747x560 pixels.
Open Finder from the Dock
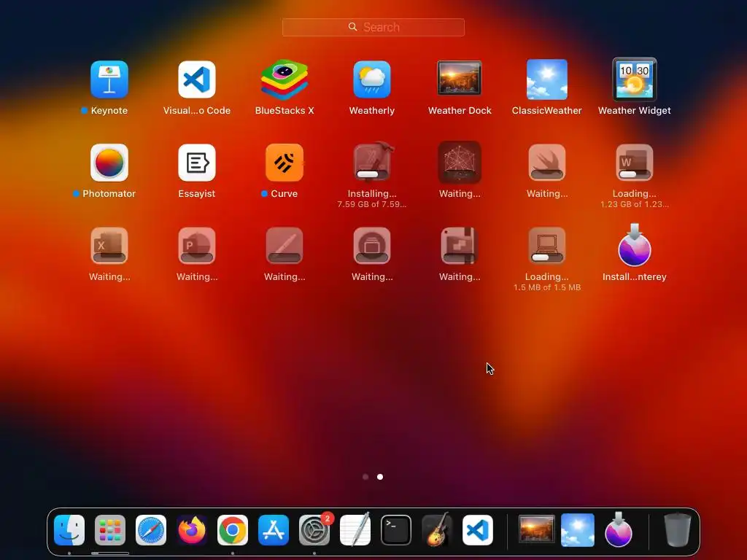69,530
